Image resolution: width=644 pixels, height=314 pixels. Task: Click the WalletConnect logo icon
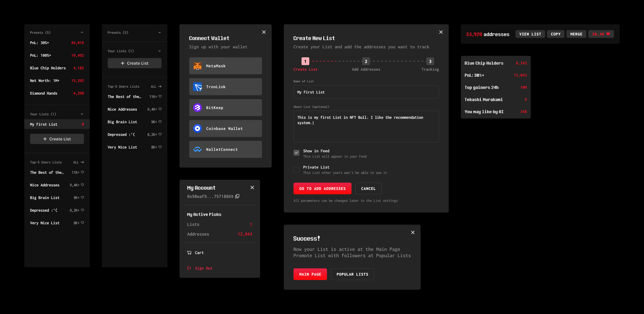click(x=197, y=149)
